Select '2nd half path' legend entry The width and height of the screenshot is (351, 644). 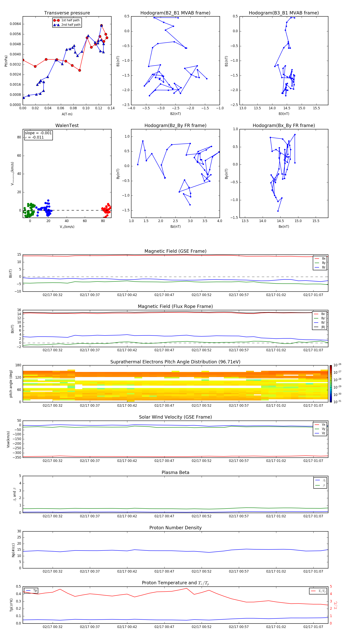click(67, 25)
